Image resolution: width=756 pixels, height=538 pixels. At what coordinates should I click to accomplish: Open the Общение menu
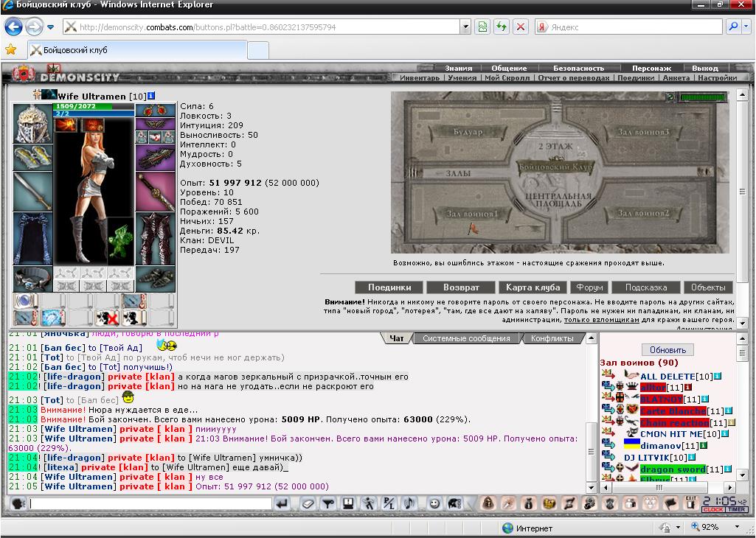point(509,68)
